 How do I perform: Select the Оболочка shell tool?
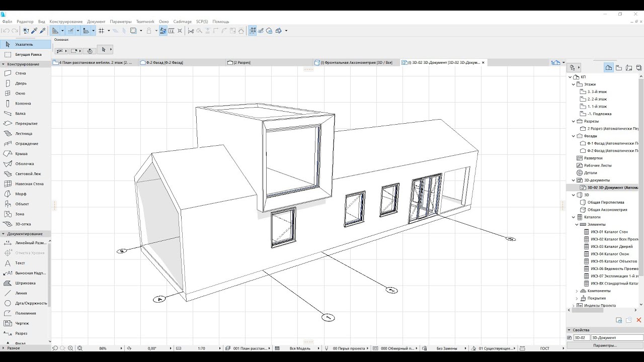point(25,164)
